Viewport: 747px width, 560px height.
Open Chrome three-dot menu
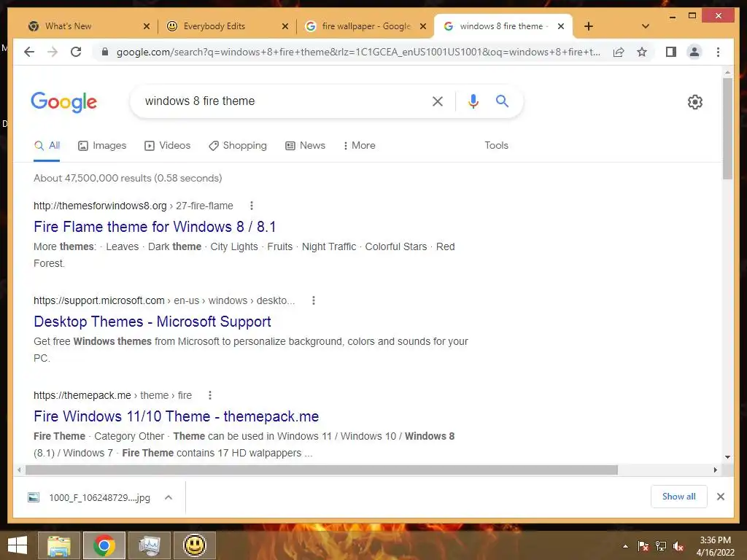pos(718,52)
